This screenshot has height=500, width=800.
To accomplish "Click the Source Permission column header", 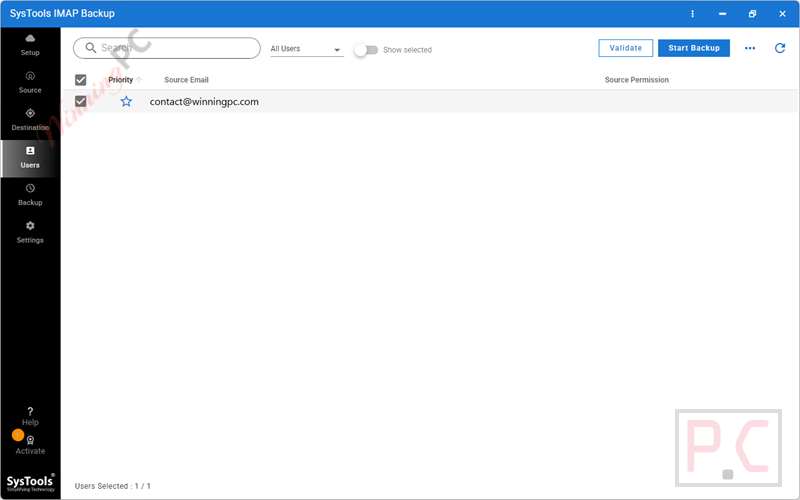I will [637, 80].
